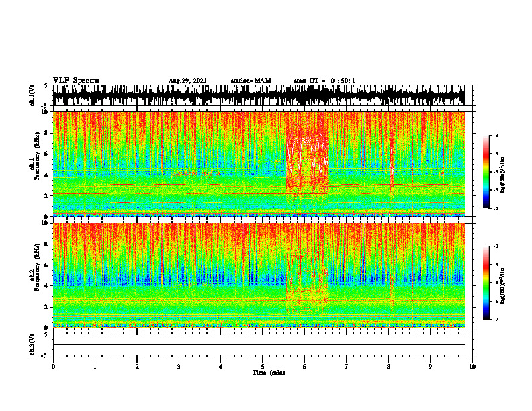Click the time axis tick label "8"
The width and height of the screenshot is (532, 411).
point(388,367)
